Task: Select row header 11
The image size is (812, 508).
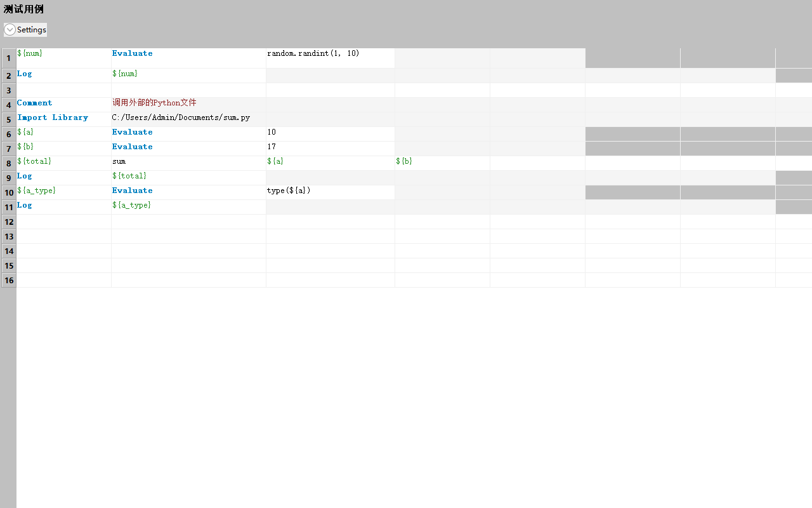Action: point(9,207)
